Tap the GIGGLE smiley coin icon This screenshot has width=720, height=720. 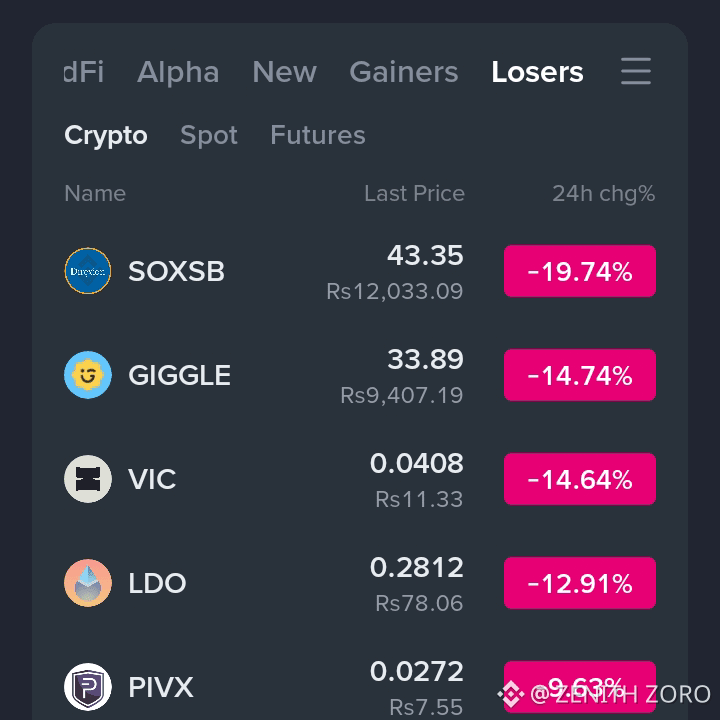click(x=88, y=375)
